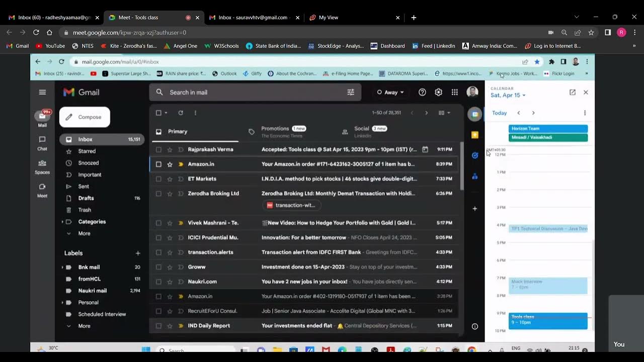Open calendar date Sat, Apr 15 dropdown
Screen dimensions: 644x362
pyautogui.click(x=508, y=95)
